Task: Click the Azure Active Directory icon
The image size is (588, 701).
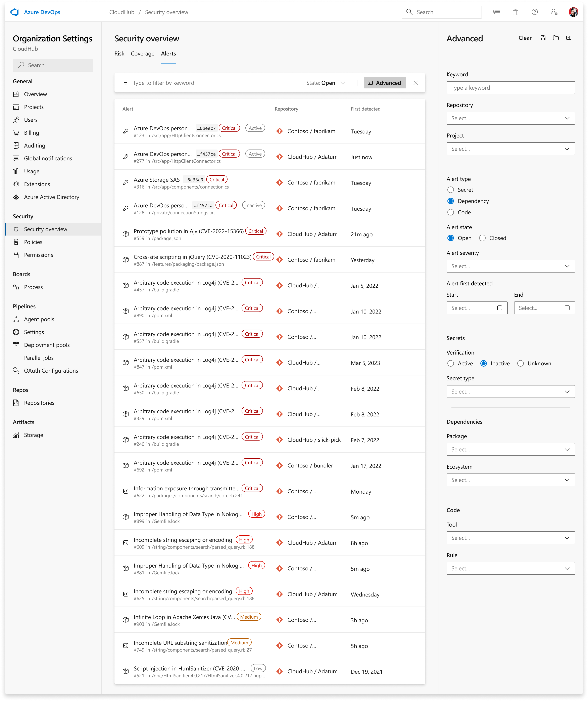Action: pyautogui.click(x=16, y=197)
